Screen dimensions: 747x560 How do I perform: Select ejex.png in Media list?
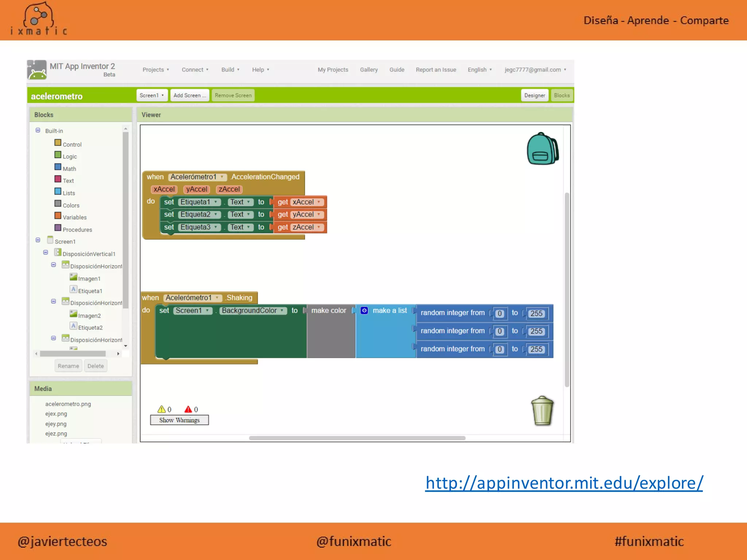[x=56, y=414]
